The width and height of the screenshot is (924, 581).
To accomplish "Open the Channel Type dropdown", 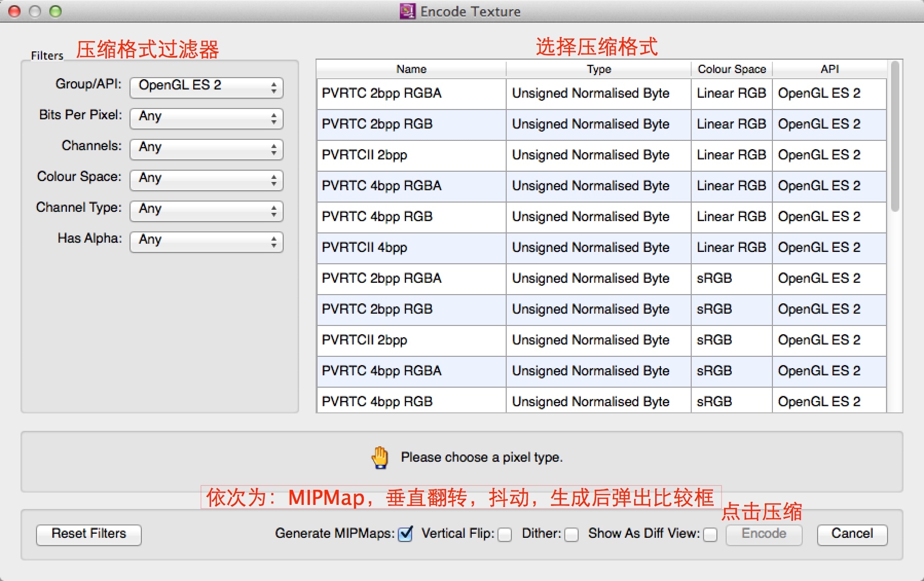I will tap(206, 210).
